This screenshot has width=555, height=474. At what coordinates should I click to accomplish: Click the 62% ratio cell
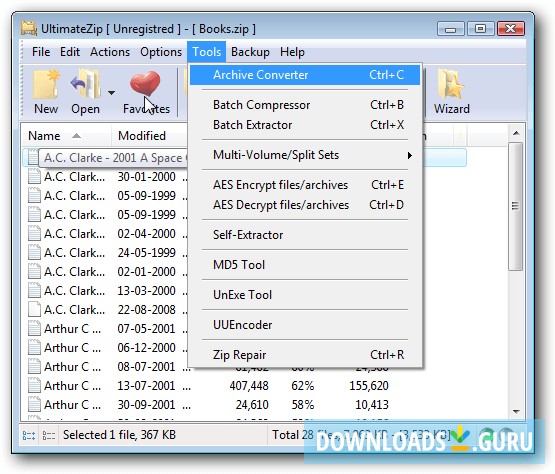coord(303,386)
